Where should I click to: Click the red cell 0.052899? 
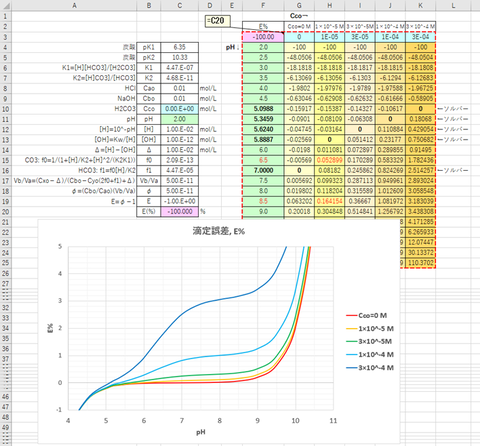[x=329, y=160]
